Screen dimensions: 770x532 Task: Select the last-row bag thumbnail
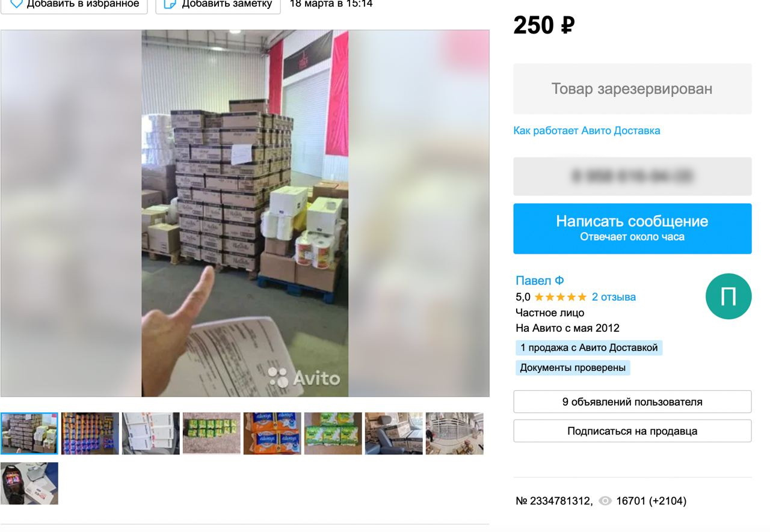pyautogui.click(x=29, y=483)
